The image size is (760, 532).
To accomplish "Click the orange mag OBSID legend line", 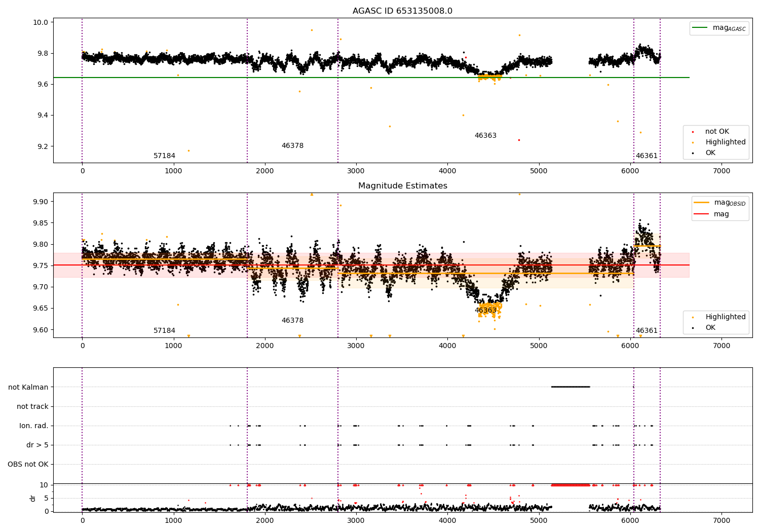I will tap(702, 203).
